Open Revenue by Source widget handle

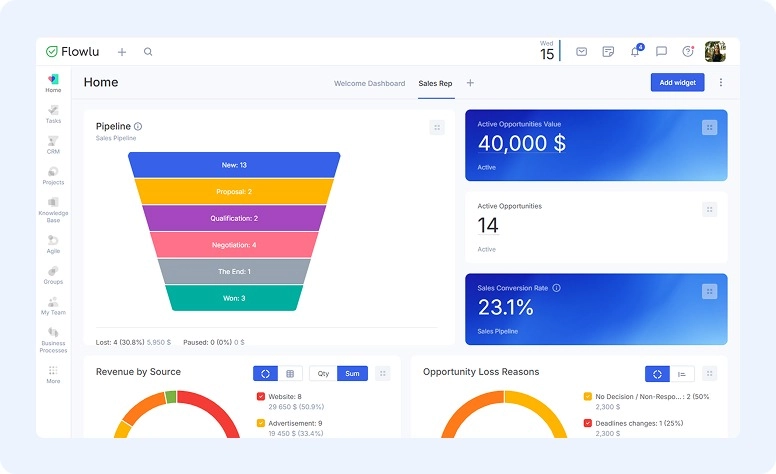pos(383,374)
